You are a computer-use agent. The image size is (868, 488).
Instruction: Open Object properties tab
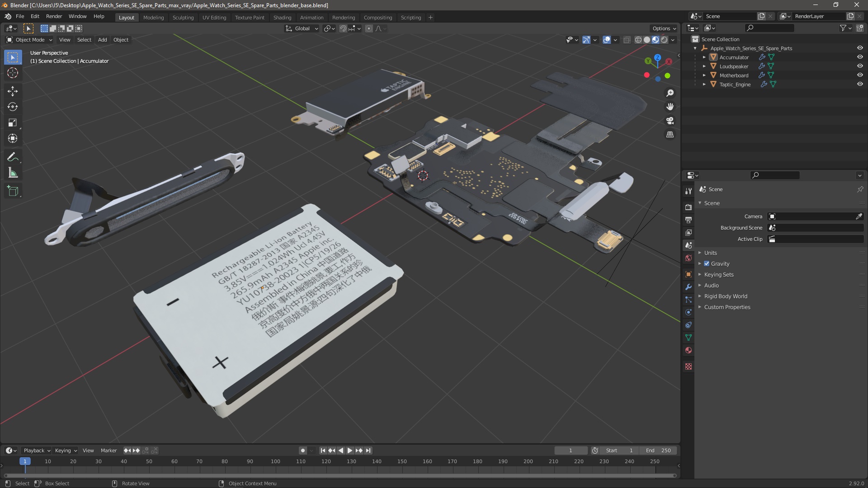[689, 274]
